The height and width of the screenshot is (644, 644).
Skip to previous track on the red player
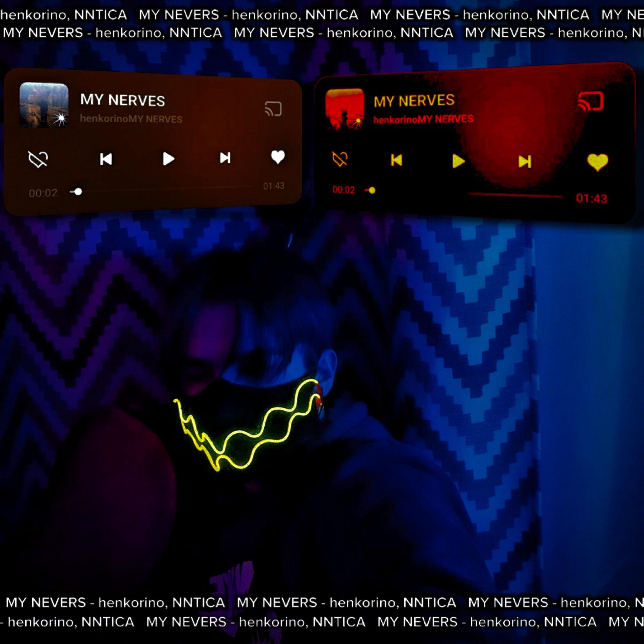(396, 160)
